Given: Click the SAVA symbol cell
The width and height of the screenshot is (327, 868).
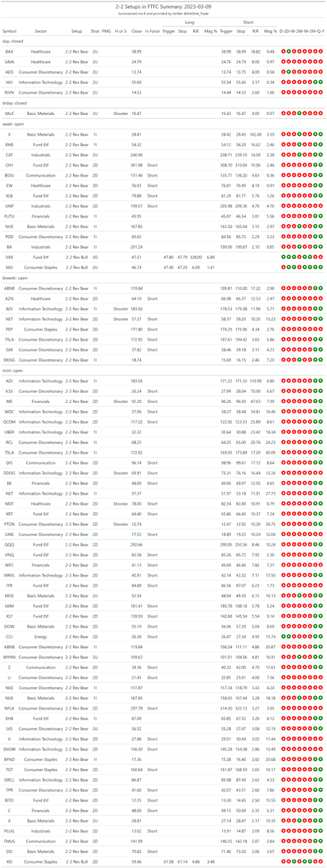Looking at the screenshot, I should pos(9,62).
